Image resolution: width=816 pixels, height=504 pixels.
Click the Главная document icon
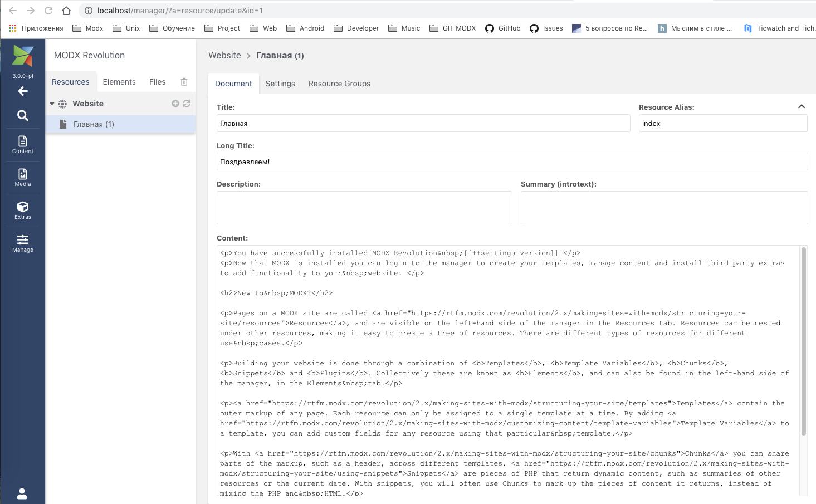[63, 124]
